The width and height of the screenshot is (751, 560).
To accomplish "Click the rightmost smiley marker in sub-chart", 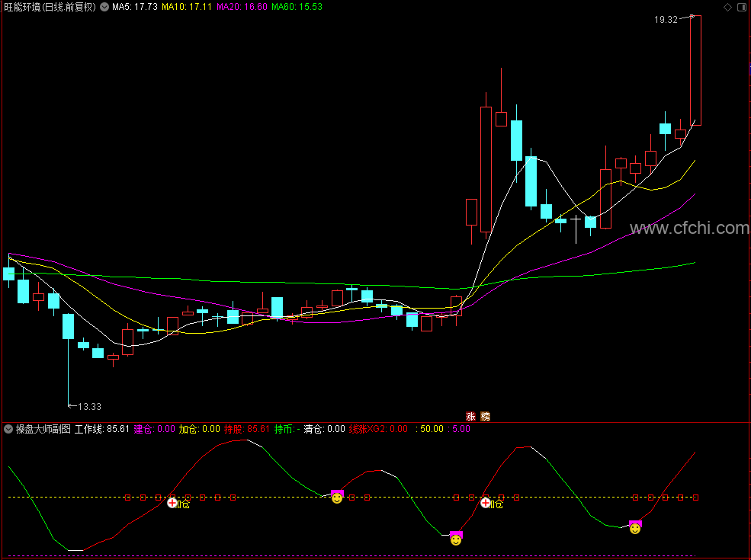I will (635, 529).
